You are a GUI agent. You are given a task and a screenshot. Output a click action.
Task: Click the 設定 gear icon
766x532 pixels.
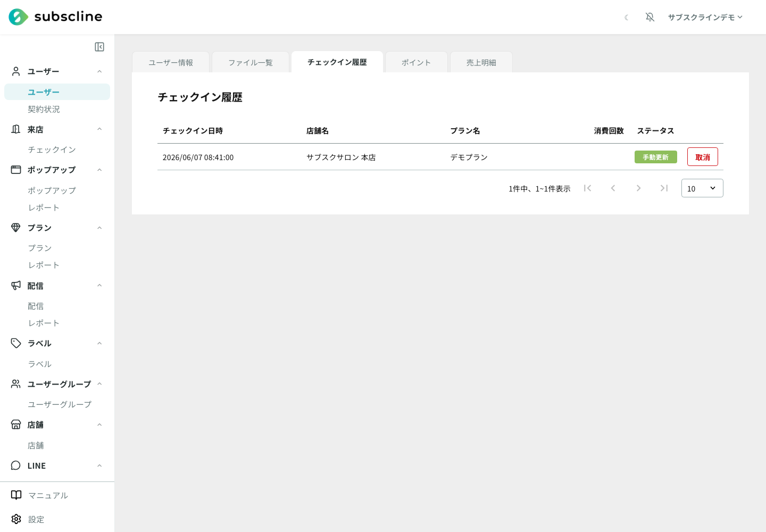[16, 519]
